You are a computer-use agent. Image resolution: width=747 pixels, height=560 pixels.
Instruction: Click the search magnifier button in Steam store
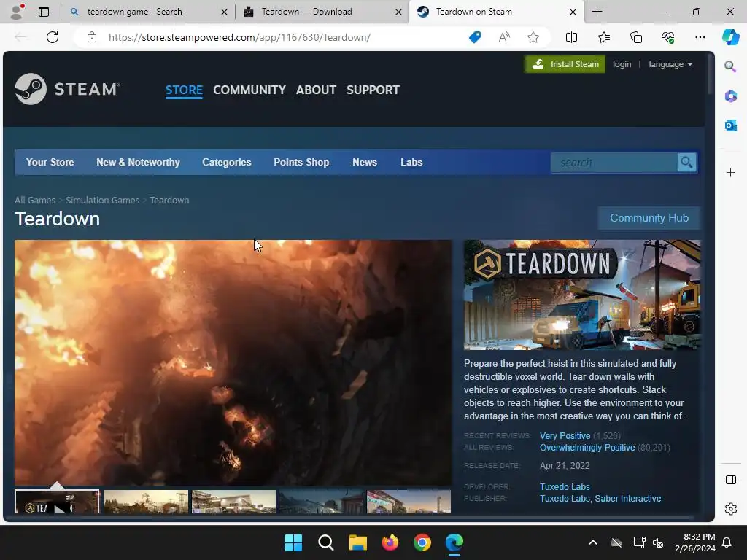point(686,163)
